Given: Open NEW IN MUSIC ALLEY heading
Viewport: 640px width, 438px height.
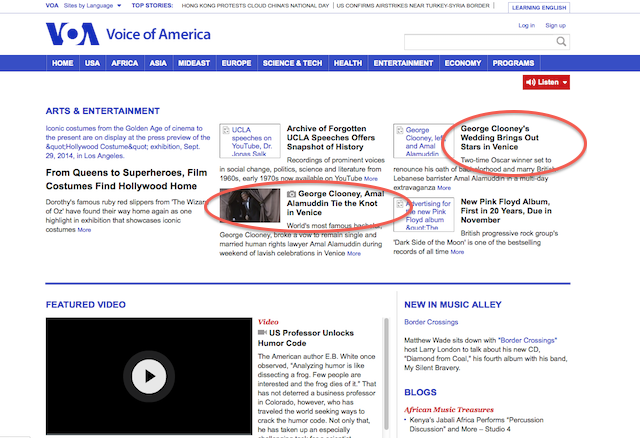Looking at the screenshot, I should [453, 305].
